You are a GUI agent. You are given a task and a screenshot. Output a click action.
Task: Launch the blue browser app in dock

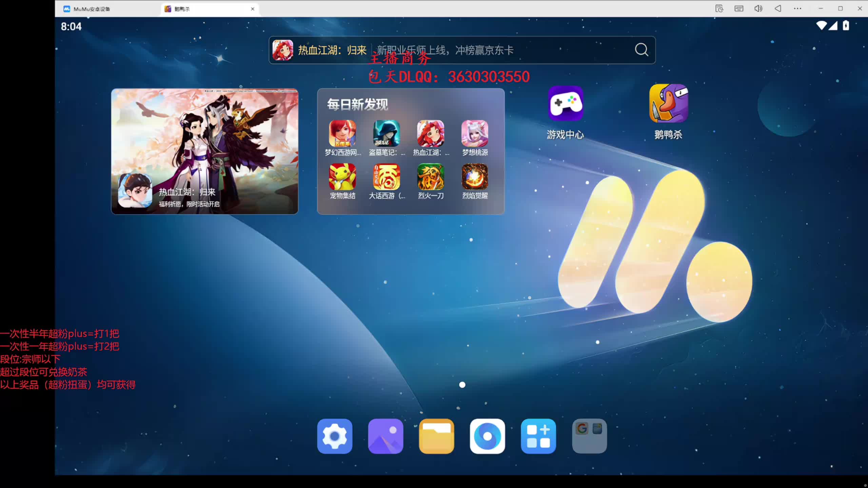(487, 436)
